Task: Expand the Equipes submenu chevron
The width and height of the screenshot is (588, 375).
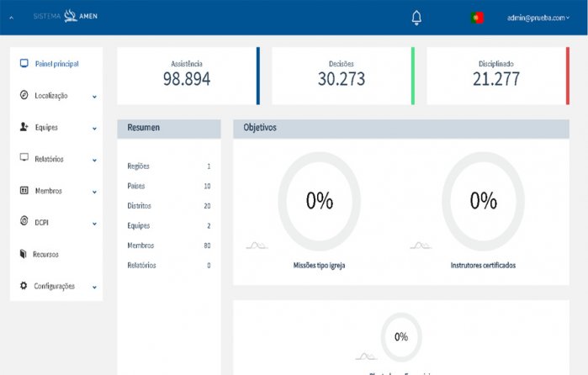Action: (x=94, y=128)
